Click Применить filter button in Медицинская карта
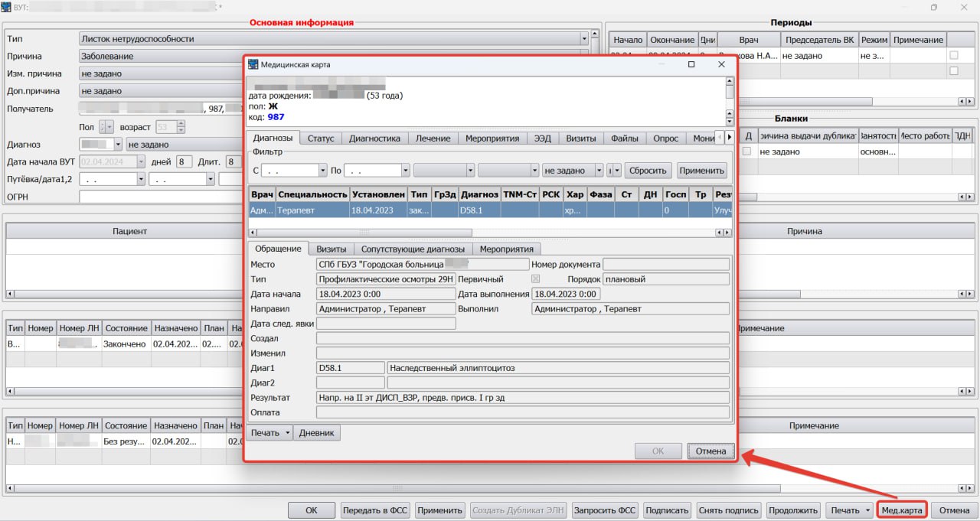 click(x=701, y=171)
